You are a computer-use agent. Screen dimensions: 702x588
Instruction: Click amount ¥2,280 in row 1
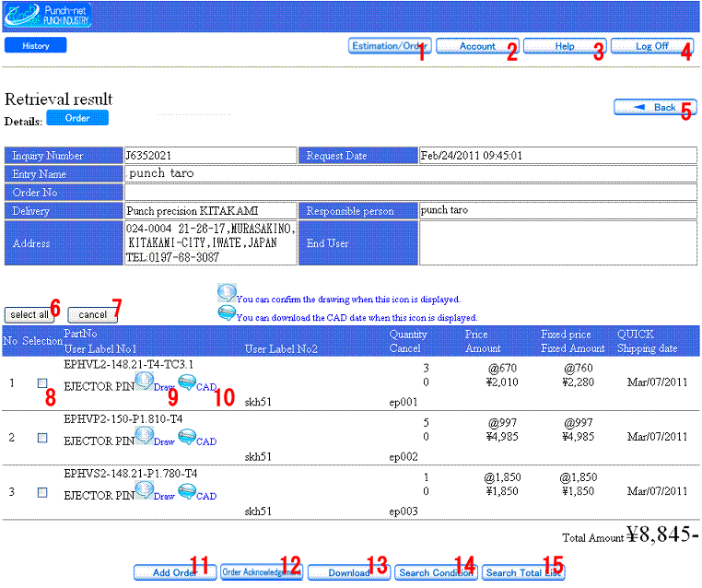[578, 382]
